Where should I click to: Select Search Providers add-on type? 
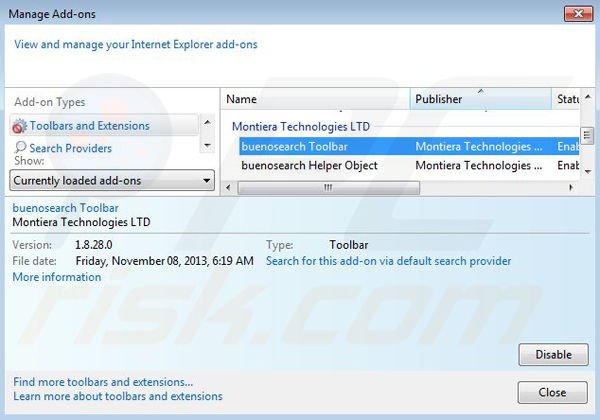coord(70,148)
